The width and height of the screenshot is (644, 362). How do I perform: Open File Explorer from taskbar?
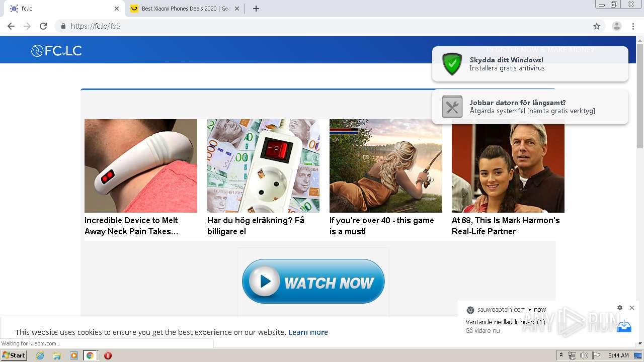point(57,355)
